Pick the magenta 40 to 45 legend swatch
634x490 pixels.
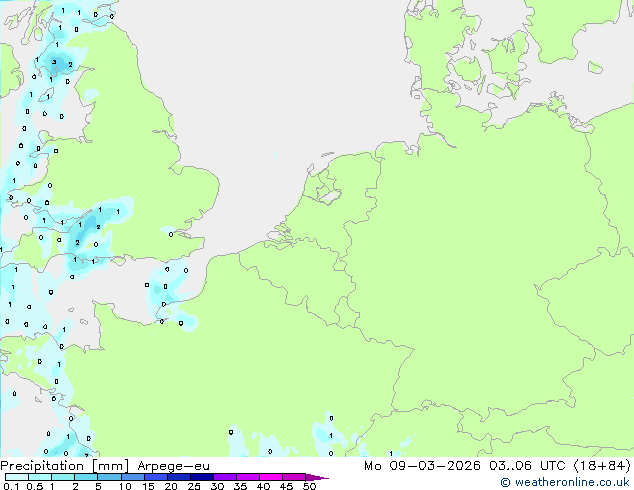click(271, 477)
